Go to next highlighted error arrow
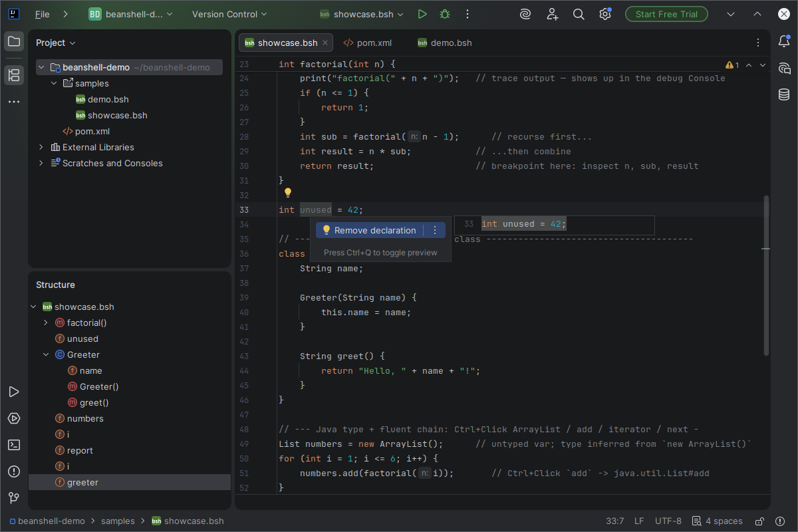 point(763,65)
